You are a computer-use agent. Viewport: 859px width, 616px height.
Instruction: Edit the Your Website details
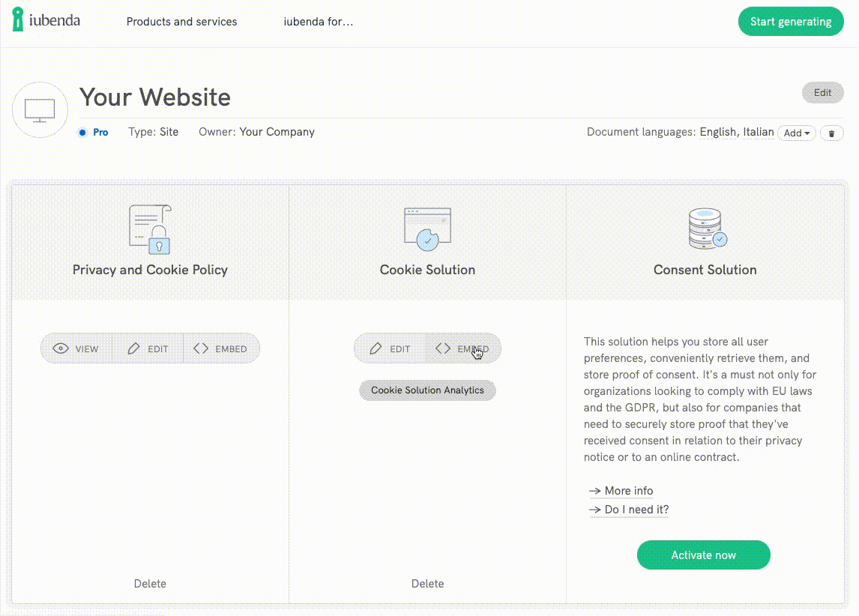click(822, 92)
